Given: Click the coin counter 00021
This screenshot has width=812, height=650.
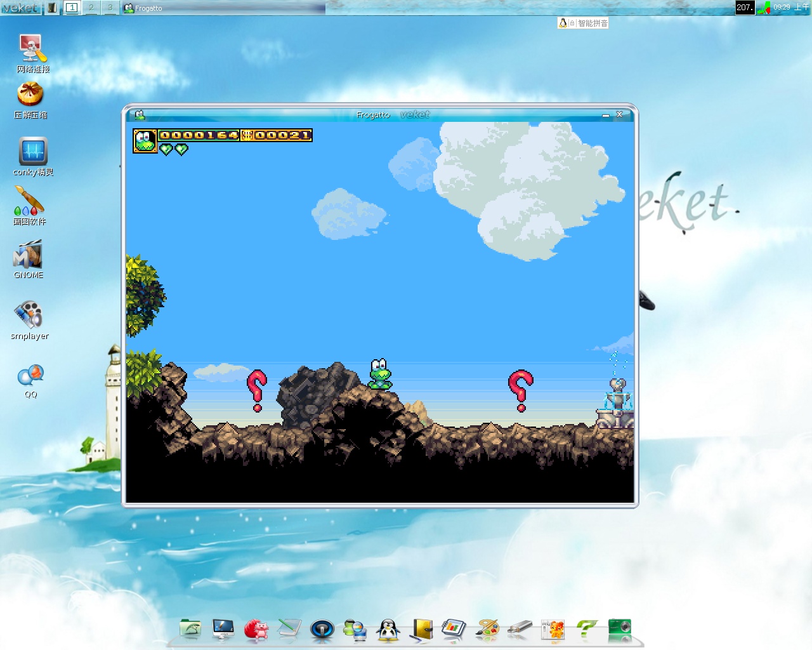Looking at the screenshot, I should [276, 135].
